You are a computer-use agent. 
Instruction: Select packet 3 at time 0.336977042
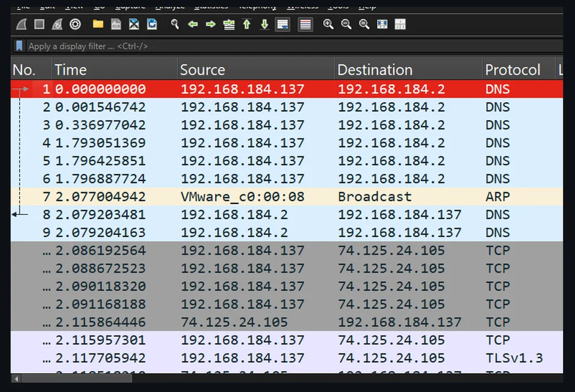(287, 125)
